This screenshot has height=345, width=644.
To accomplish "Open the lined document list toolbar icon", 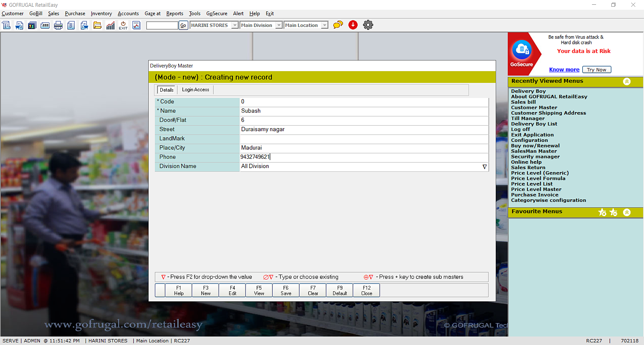I will click(x=71, y=25).
